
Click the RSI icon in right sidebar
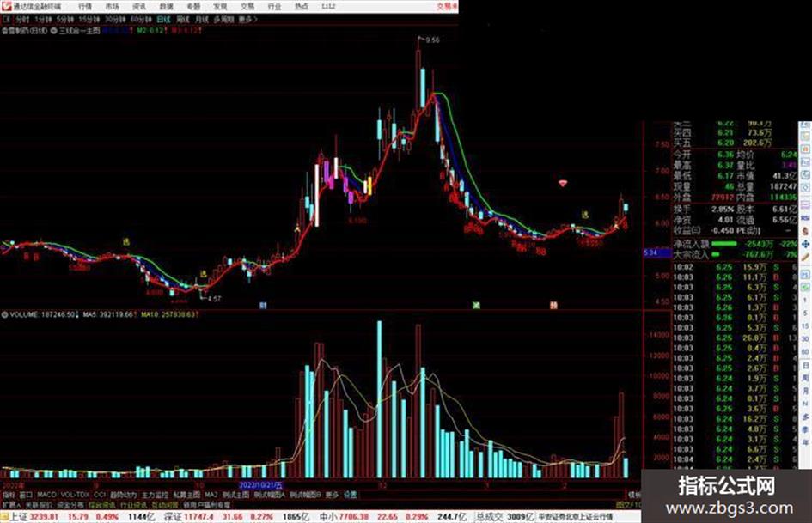[x=805, y=218]
